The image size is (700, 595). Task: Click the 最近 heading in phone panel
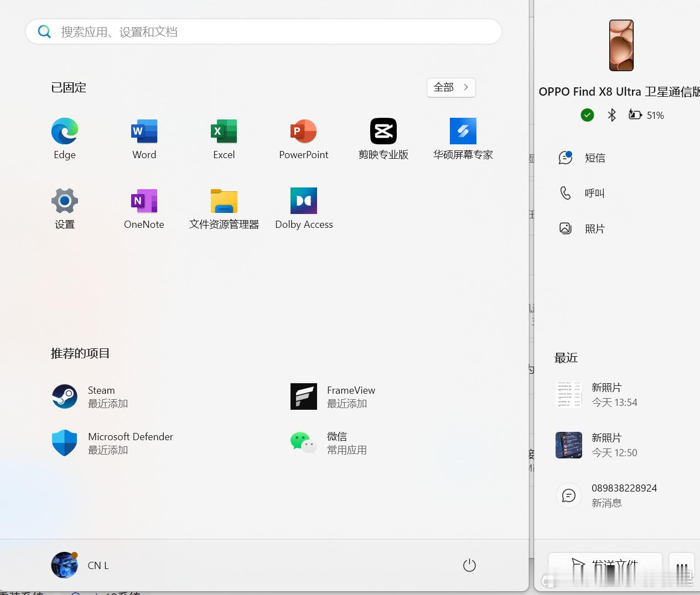tap(566, 358)
